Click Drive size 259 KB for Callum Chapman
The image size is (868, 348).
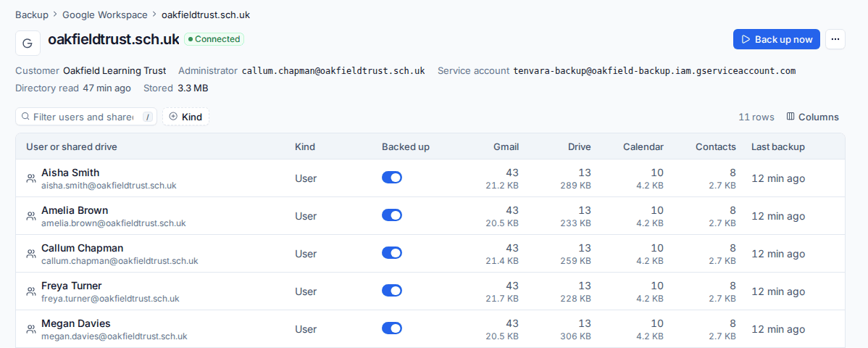pyautogui.click(x=577, y=261)
